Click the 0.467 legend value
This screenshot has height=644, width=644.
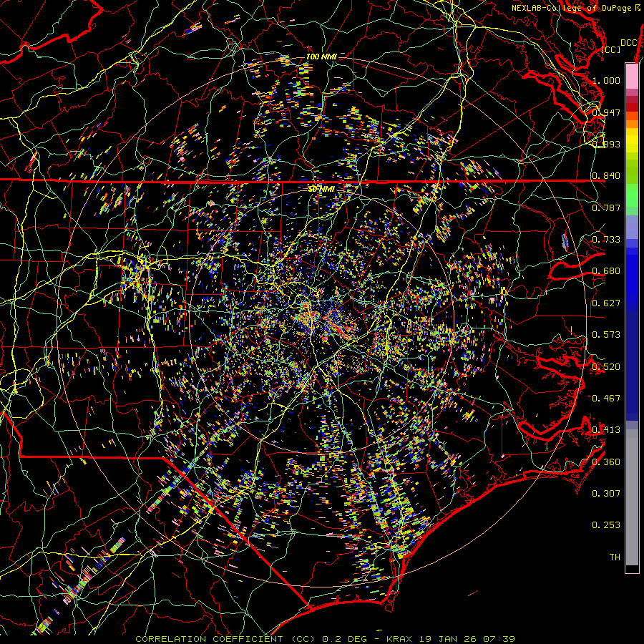tap(606, 398)
